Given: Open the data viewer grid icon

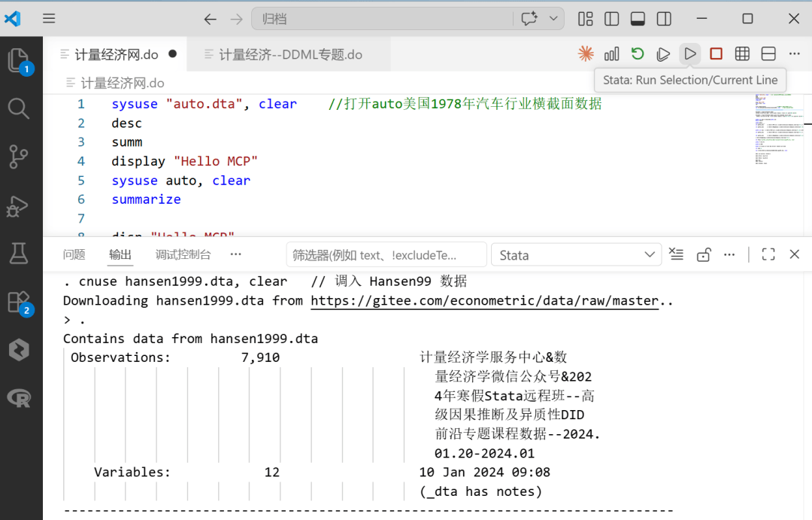Looking at the screenshot, I should pyautogui.click(x=742, y=54).
